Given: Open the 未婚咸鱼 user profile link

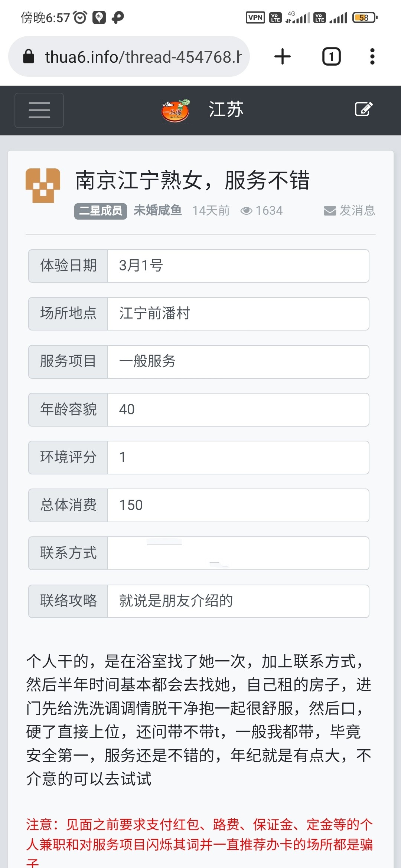Looking at the screenshot, I should (157, 210).
